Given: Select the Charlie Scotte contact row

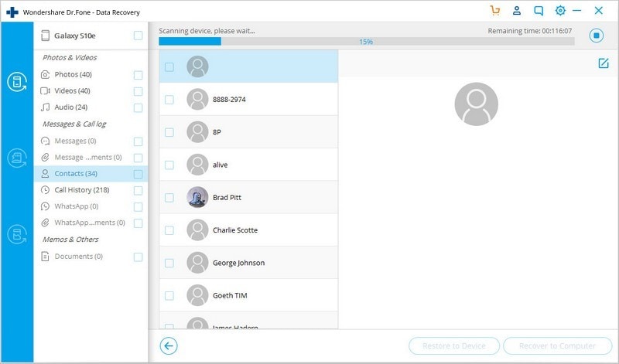Looking at the screenshot, I should click(248, 230).
